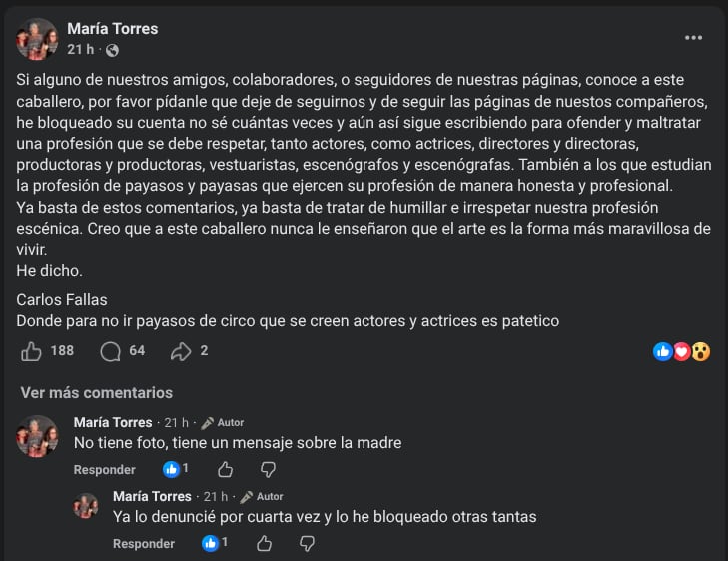Click the first comment's author avatar
728x561 pixels.
click(37, 436)
